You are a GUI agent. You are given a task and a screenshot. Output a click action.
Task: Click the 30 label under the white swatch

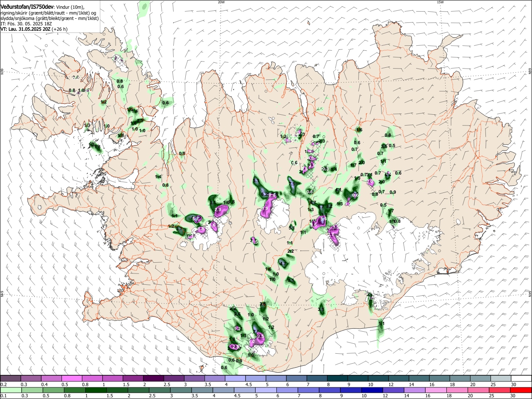513,384
